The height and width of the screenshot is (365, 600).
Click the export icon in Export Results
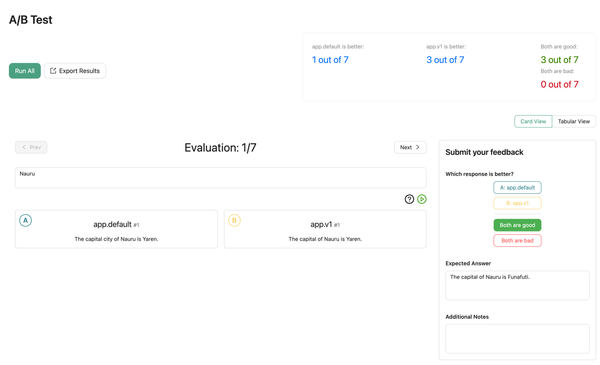(x=53, y=71)
